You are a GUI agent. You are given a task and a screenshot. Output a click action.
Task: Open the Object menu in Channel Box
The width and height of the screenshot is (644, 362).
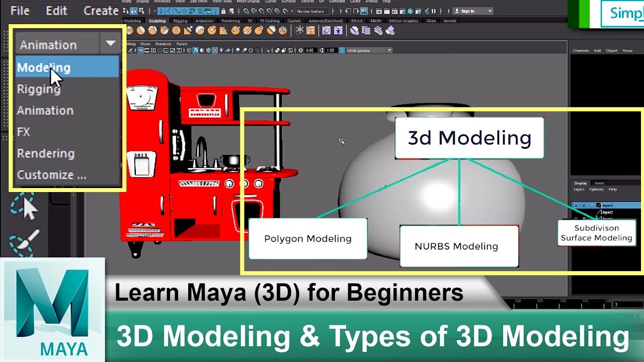click(x=612, y=51)
